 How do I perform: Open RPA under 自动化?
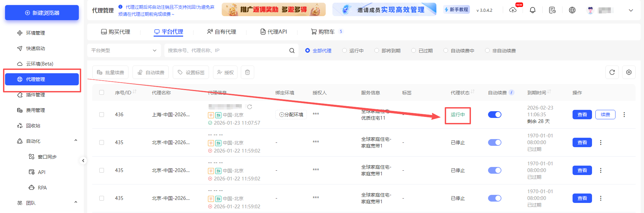[x=42, y=187]
